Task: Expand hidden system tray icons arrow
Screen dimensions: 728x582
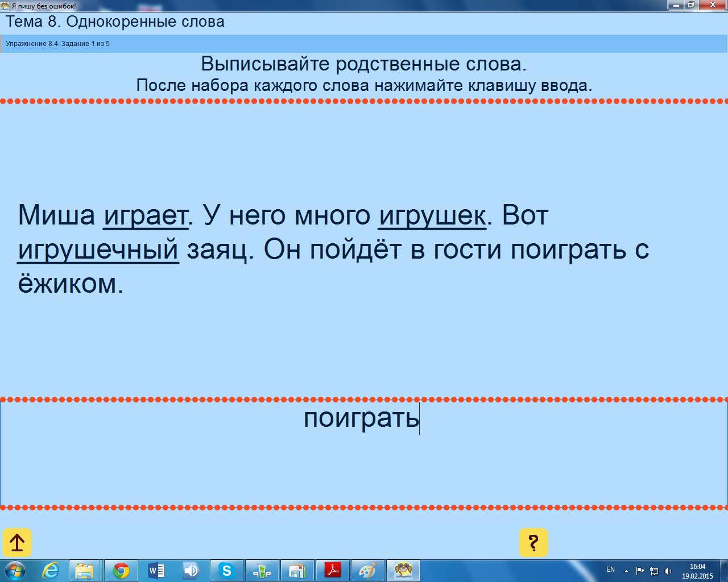Action: point(626,571)
